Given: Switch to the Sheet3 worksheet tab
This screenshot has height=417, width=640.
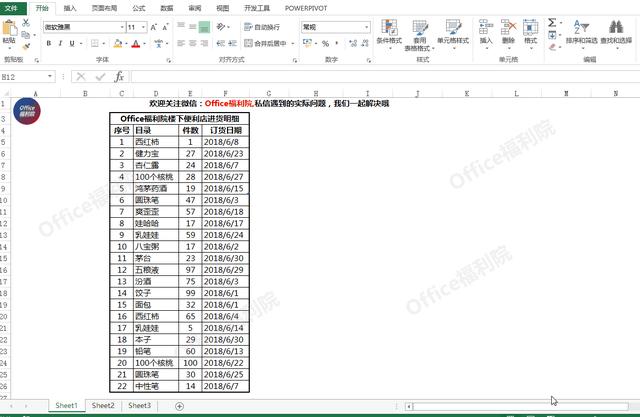Looking at the screenshot, I should pyautogui.click(x=139, y=405).
